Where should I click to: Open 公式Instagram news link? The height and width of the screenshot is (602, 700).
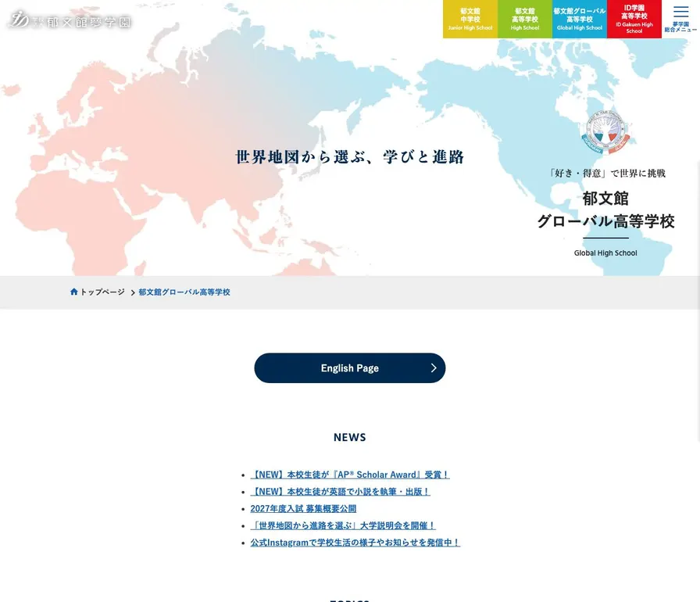pyautogui.click(x=355, y=543)
